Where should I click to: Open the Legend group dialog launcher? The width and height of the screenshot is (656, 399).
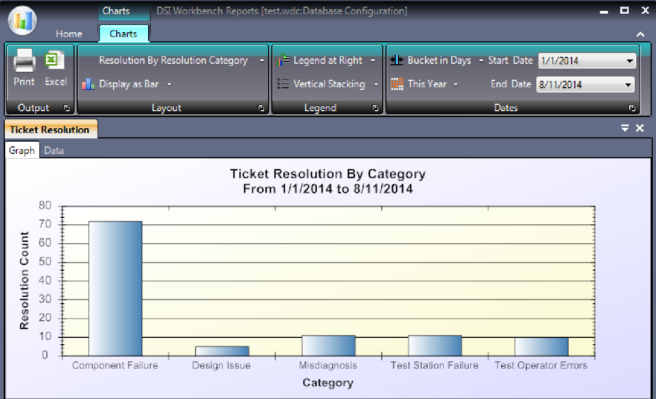click(375, 108)
